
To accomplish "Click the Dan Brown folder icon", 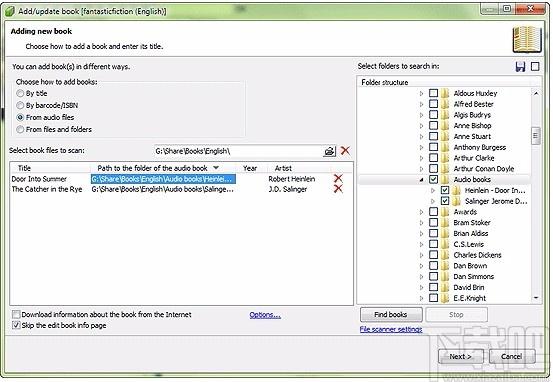I will pyautogui.click(x=445, y=266).
